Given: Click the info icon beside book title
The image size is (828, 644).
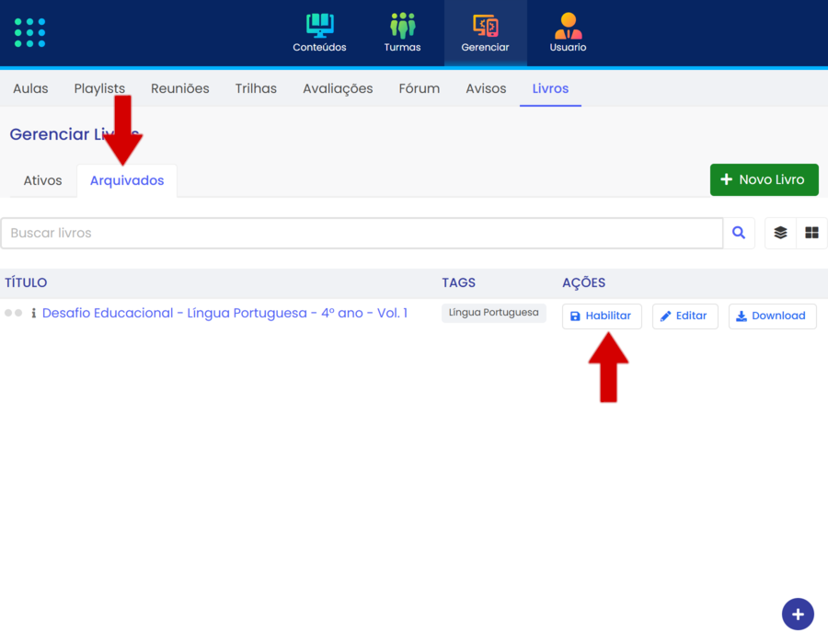Looking at the screenshot, I should pyautogui.click(x=34, y=314).
